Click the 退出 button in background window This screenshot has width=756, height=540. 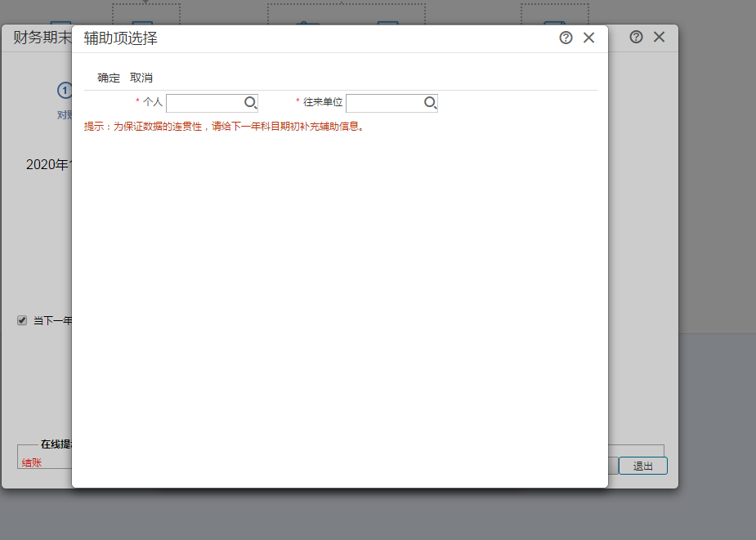(x=642, y=466)
